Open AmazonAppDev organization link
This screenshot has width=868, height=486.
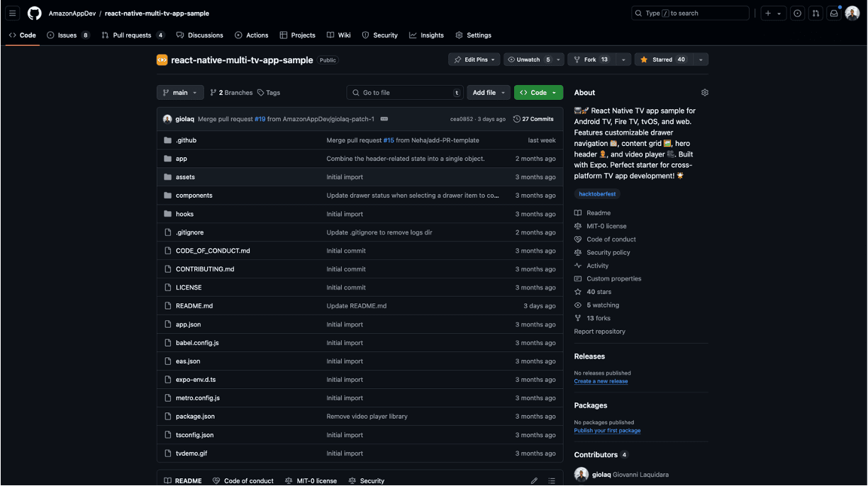pos(72,13)
